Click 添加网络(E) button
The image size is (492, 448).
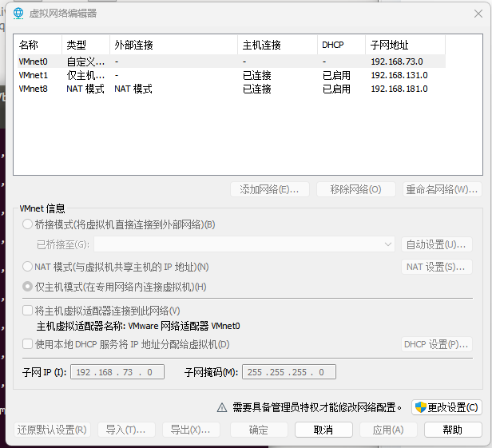pyautogui.click(x=270, y=189)
